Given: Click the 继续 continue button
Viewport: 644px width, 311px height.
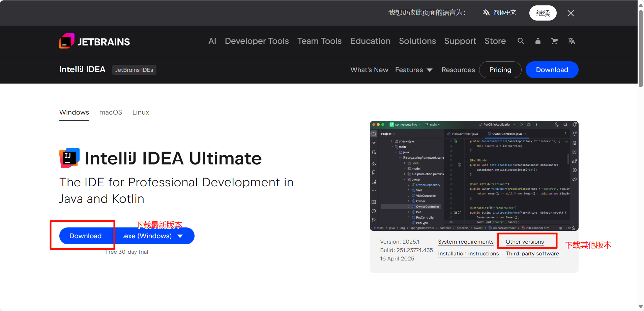Looking at the screenshot, I should click(543, 13).
